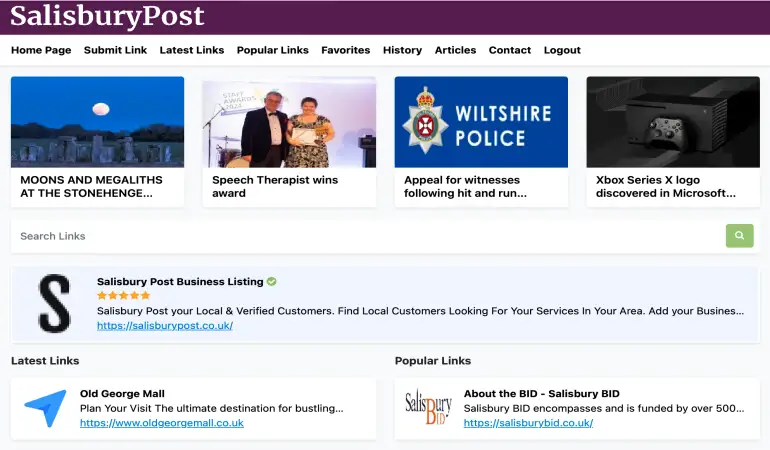Open the Stonehenge moon thumbnail image
The height and width of the screenshot is (450, 770).
97,122
